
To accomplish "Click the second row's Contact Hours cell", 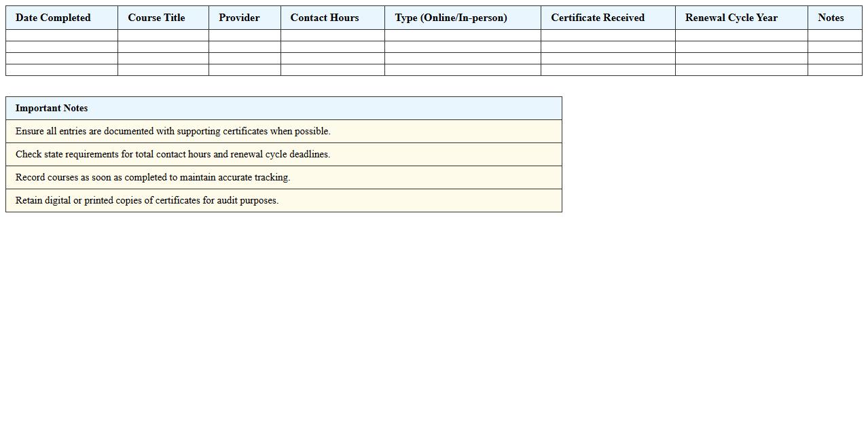I will pos(332,47).
